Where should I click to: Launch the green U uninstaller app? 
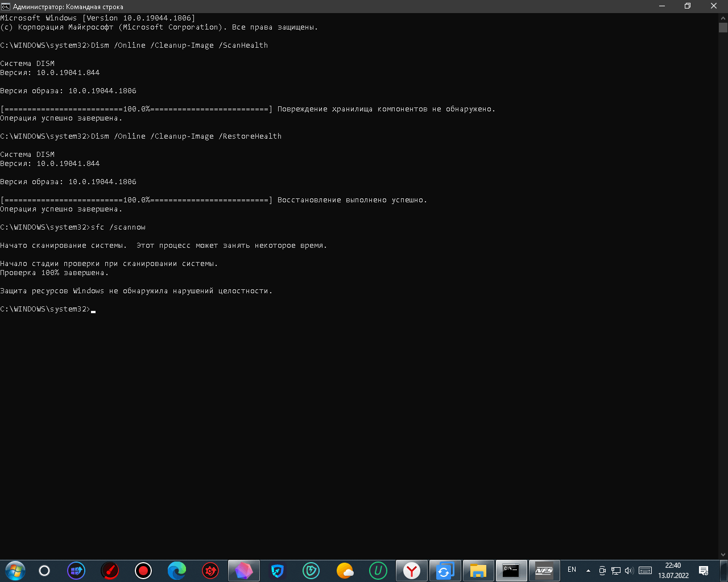tap(378, 571)
